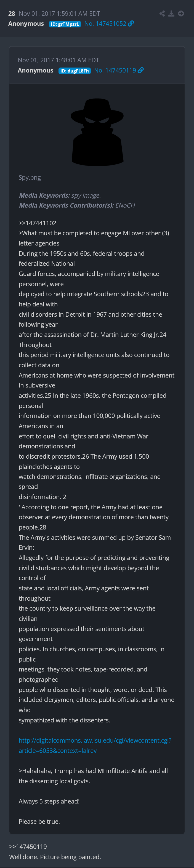Click the Anonymous name on top post
The width and height of the screenshot is (194, 868).
[26, 24]
